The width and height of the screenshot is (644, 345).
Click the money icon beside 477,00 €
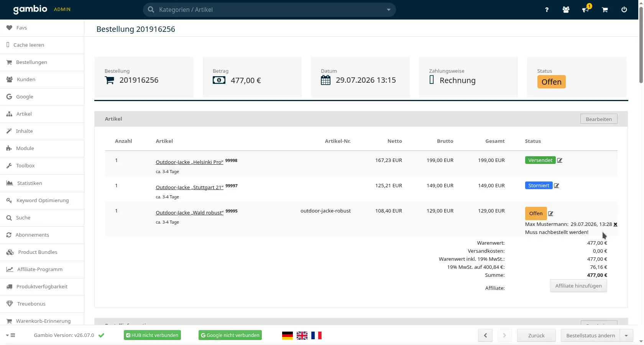coord(219,80)
